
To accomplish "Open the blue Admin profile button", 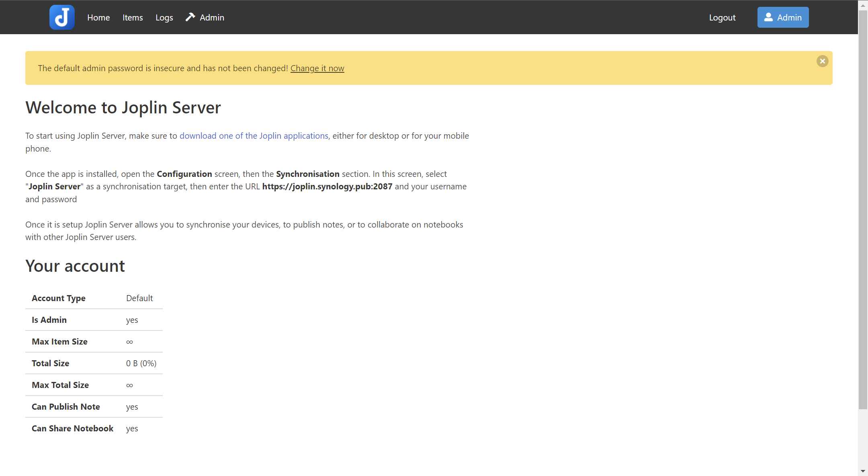I will coord(783,17).
